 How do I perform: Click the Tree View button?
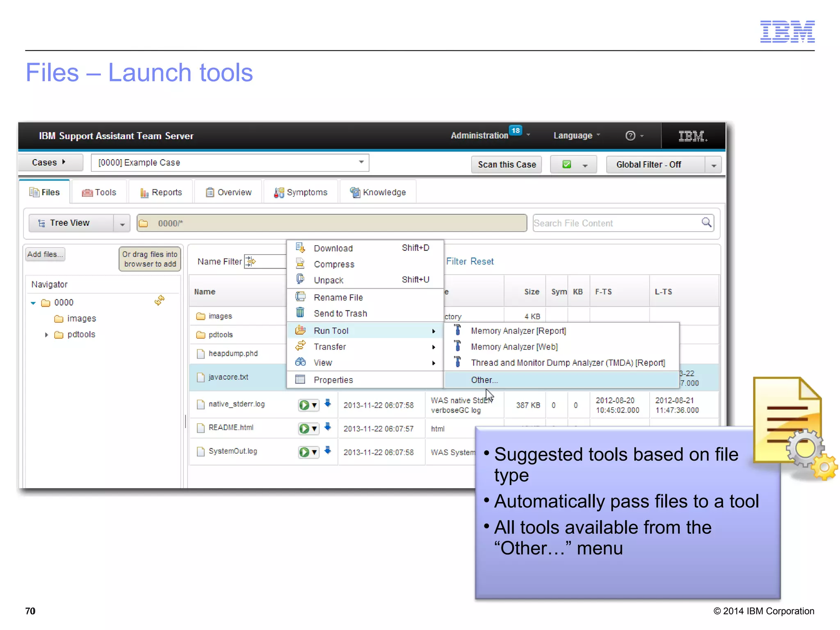[71, 223]
